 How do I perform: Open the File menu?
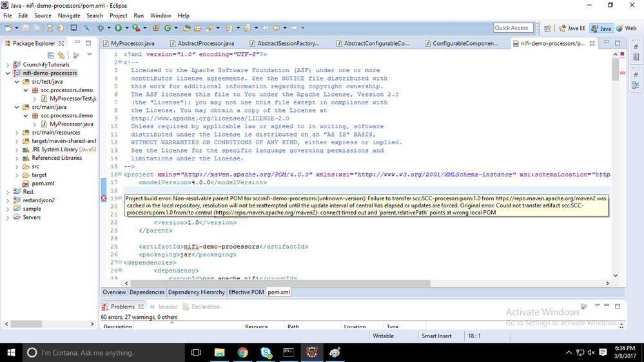tap(7, 15)
